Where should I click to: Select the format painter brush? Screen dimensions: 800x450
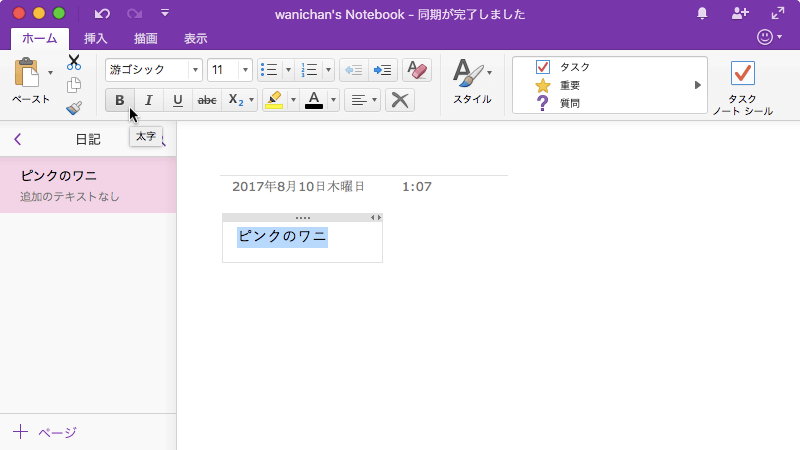click(74, 108)
